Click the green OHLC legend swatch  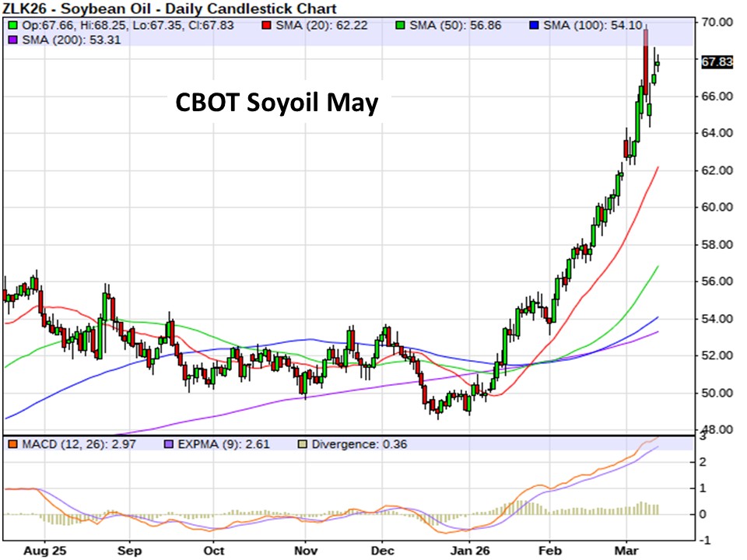point(11,26)
